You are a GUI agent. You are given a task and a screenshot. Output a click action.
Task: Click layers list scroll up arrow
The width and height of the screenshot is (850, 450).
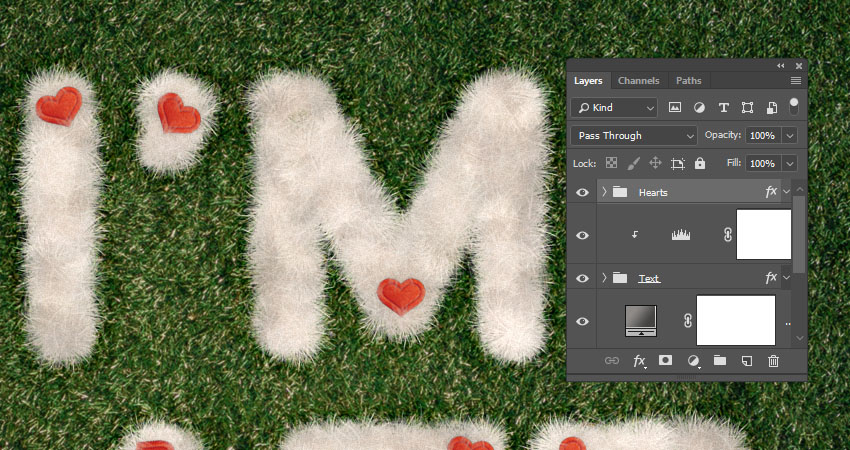(799, 189)
